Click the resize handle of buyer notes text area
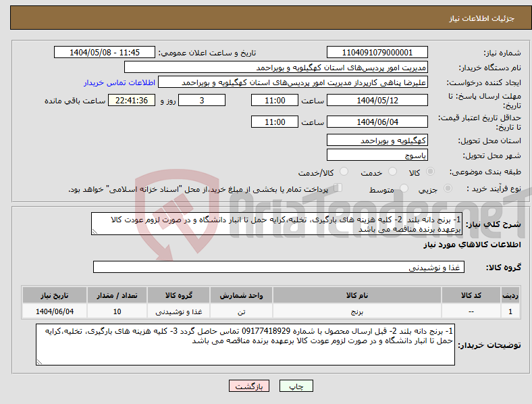This screenshot has height=404, width=532. coord(39,362)
